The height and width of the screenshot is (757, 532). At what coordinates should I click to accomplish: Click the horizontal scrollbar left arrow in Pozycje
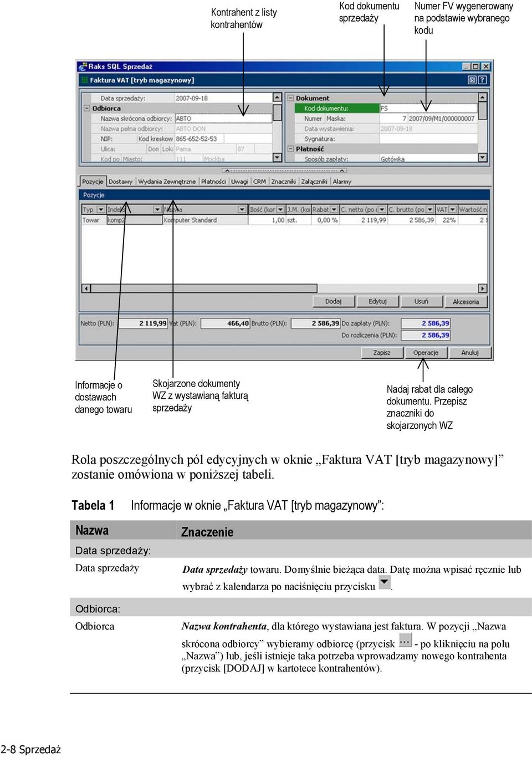(x=86, y=288)
